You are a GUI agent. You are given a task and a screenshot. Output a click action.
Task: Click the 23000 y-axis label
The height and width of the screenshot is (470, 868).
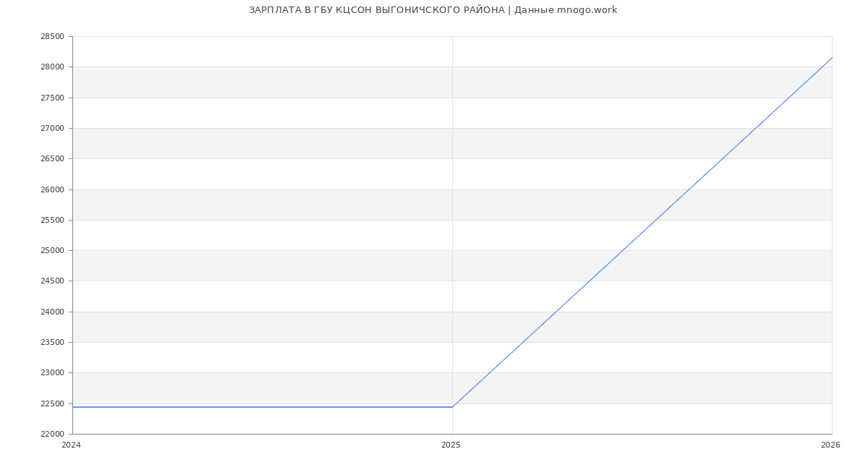point(52,373)
